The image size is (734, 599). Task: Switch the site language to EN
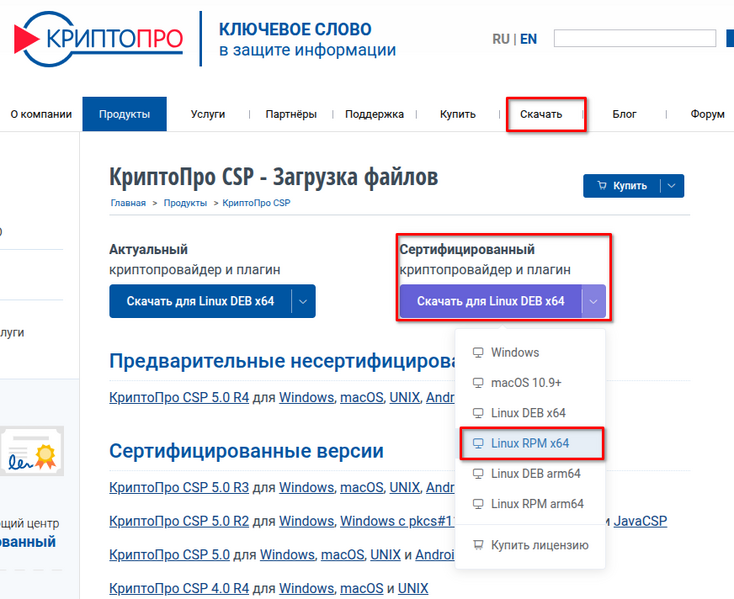tap(528, 39)
